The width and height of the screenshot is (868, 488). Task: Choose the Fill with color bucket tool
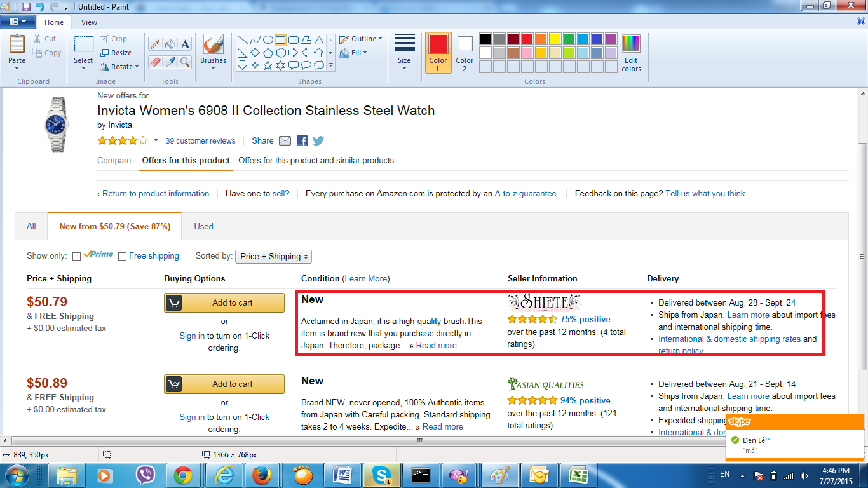pos(170,44)
